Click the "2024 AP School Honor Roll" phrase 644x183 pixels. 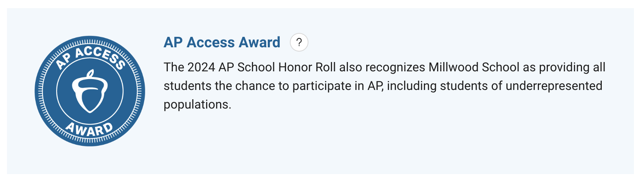tap(262, 67)
